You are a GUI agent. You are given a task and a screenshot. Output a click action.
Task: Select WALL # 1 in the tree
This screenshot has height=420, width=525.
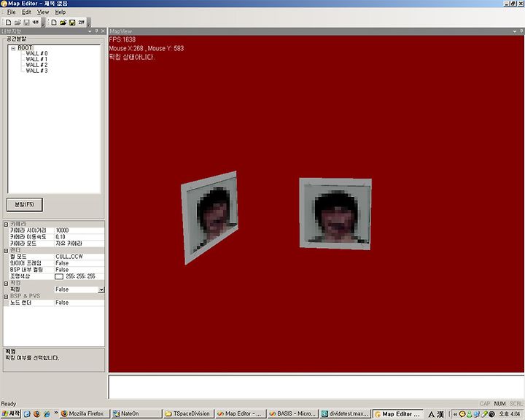(x=36, y=59)
